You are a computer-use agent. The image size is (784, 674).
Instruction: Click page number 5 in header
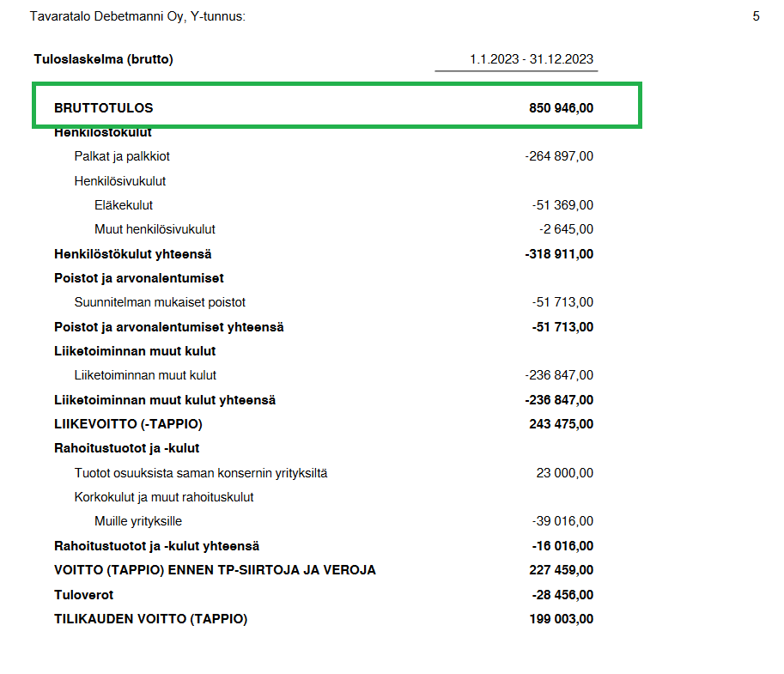pos(756,16)
